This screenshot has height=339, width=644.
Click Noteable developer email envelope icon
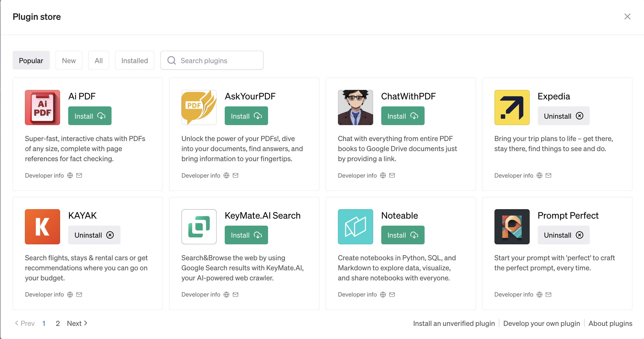coord(392,295)
